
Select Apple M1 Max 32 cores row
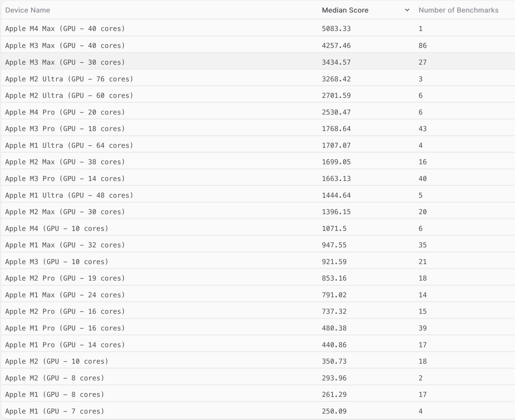tap(65, 245)
